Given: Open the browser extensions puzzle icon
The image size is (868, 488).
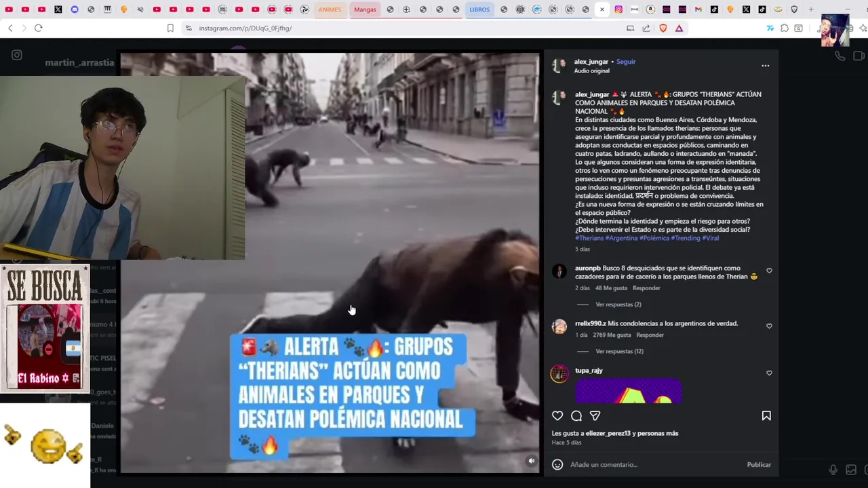Looking at the screenshot, I should [784, 28].
